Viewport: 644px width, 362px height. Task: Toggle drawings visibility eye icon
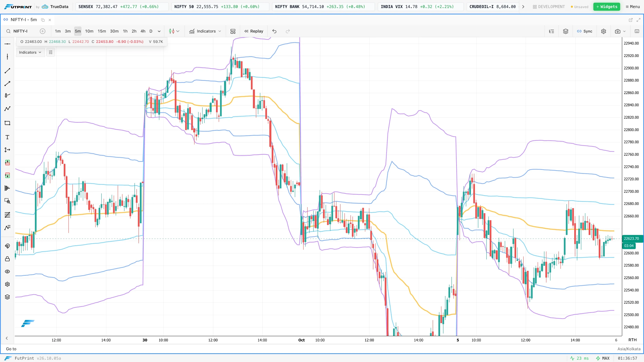tap(7, 271)
